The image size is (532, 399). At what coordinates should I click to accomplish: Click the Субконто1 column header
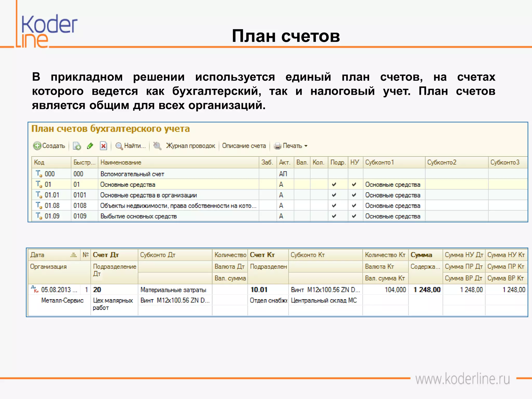pyautogui.click(x=394, y=162)
